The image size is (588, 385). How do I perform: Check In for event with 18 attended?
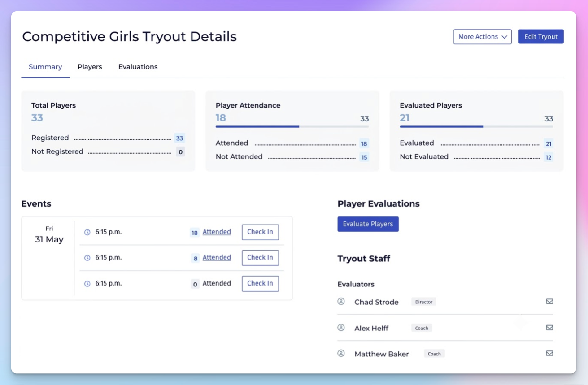click(260, 232)
